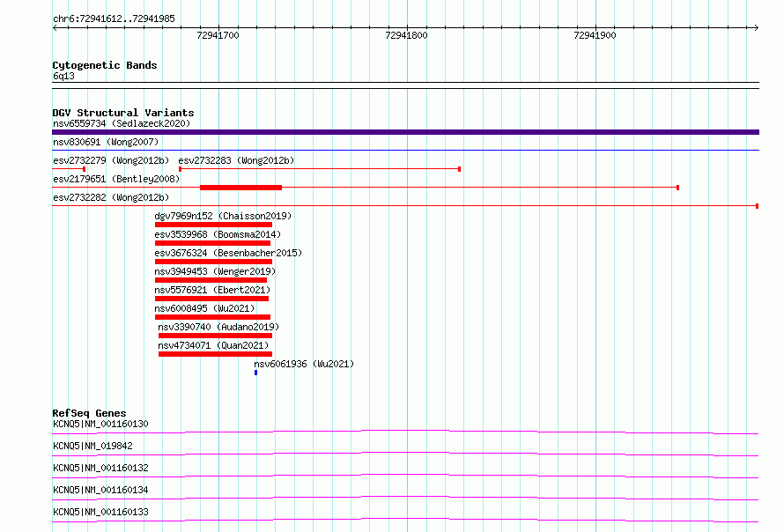Click the right arrow of the ruler
This screenshot has height=532, width=784.
tap(757, 27)
